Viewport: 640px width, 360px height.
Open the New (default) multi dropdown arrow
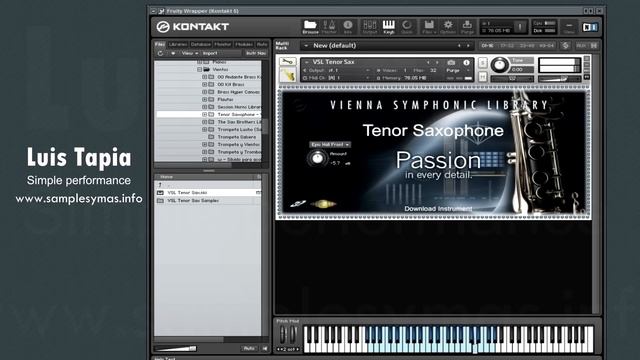click(x=306, y=46)
